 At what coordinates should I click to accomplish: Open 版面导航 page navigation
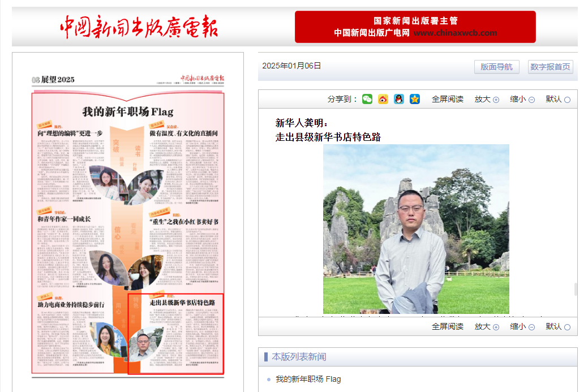pyautogui.click(x=496, y=67)
